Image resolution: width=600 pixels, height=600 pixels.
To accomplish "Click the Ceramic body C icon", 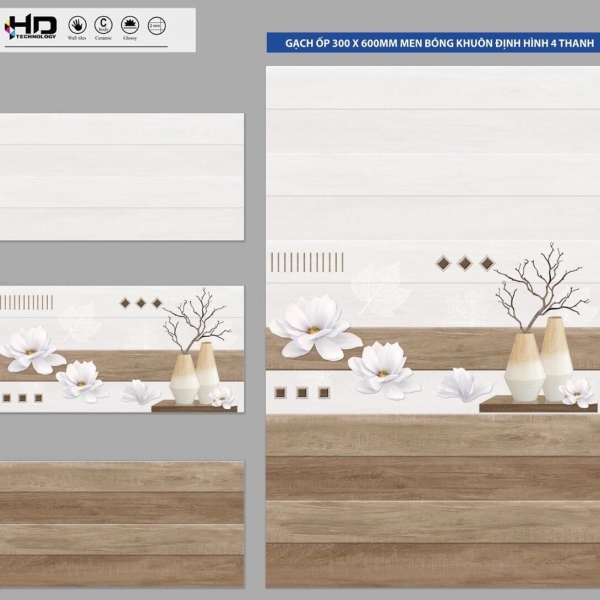I will (x=103, y=25).
